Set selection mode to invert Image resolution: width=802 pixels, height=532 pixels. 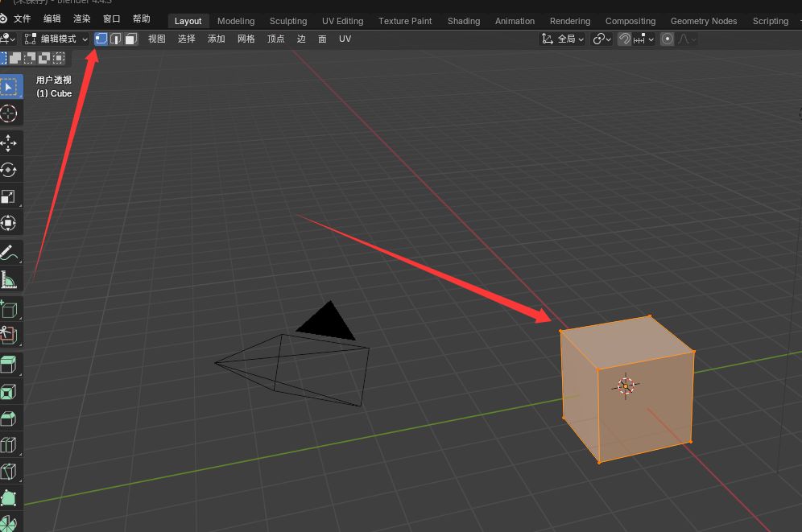(x=44, y=58)
